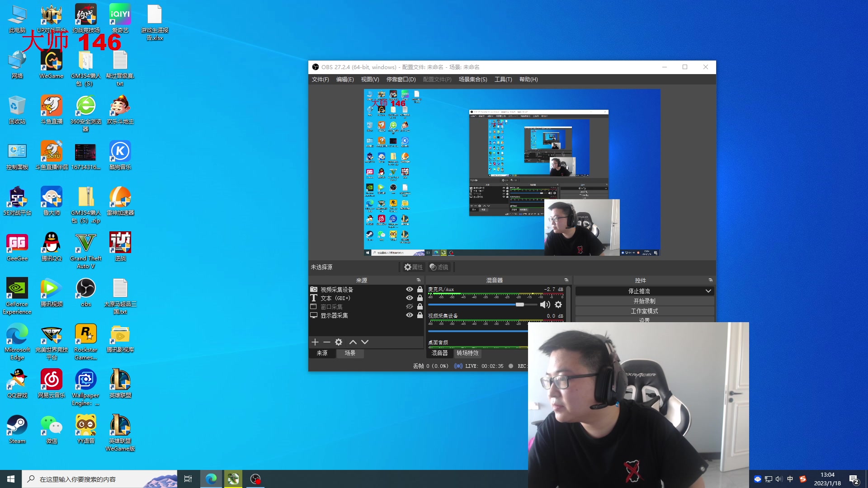Select the 显示器采集 source row
Image resolution: width=868 pixels, height=488 pixels.
[366, 315]
